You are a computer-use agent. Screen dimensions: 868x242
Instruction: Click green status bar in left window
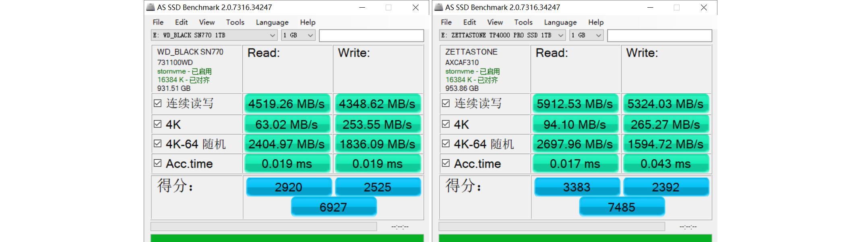coord(287,238)
